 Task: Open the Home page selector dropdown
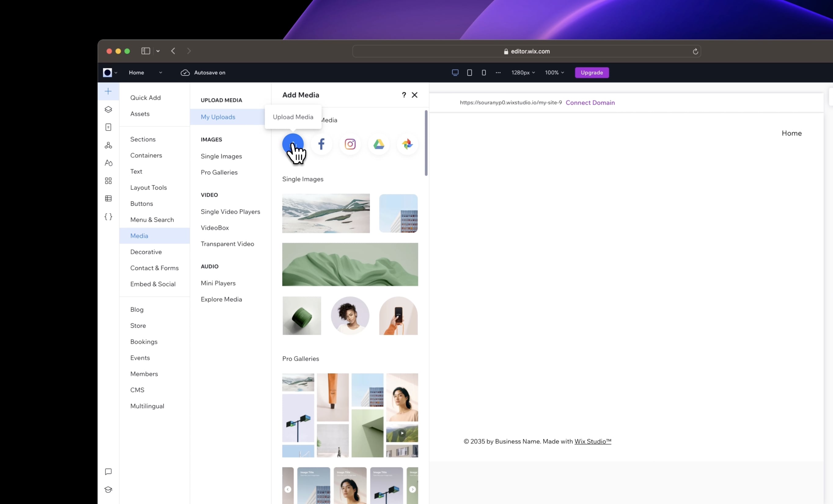(145, 72)
